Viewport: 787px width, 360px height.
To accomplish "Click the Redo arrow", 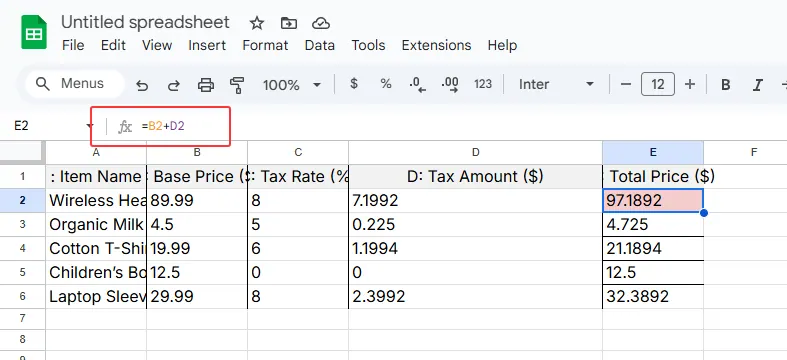I will [x=174, y=85].
